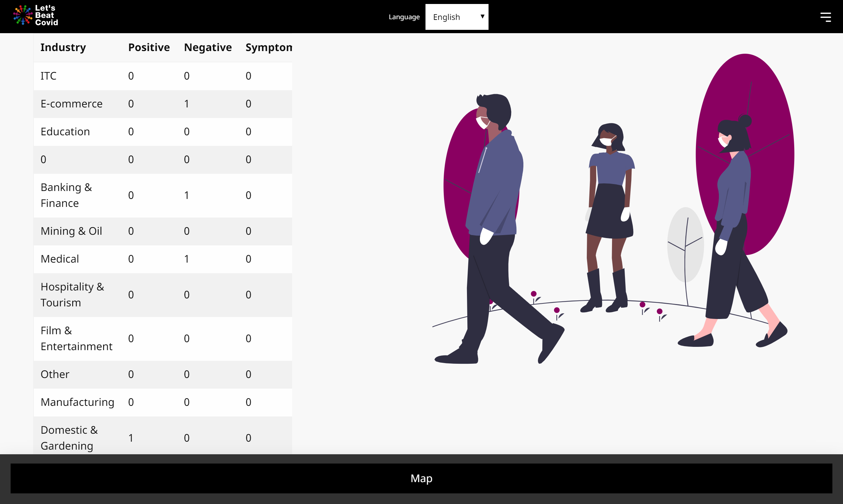Click the Negative column header
This screenshot has height=504, width=843.
click(208, 47)
